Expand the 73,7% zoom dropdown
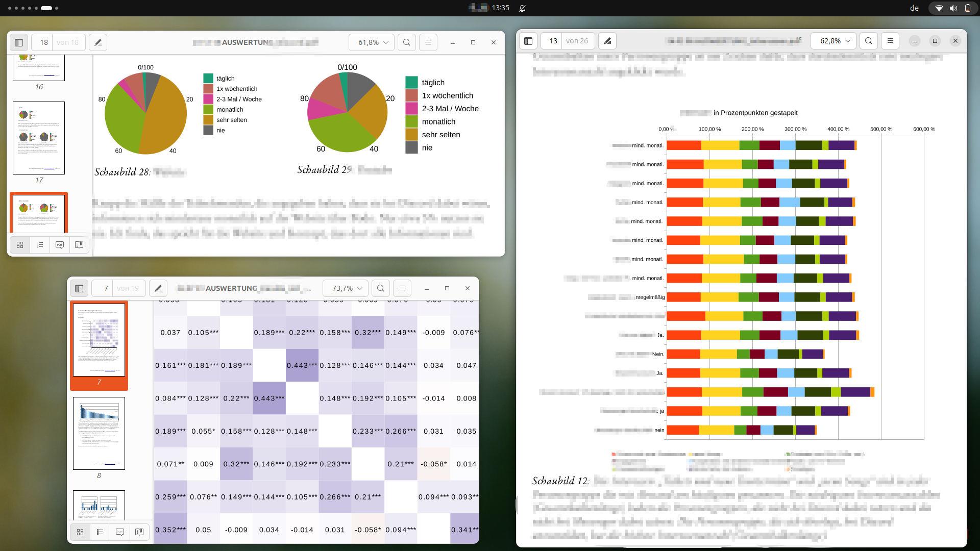 pos(346,288)
